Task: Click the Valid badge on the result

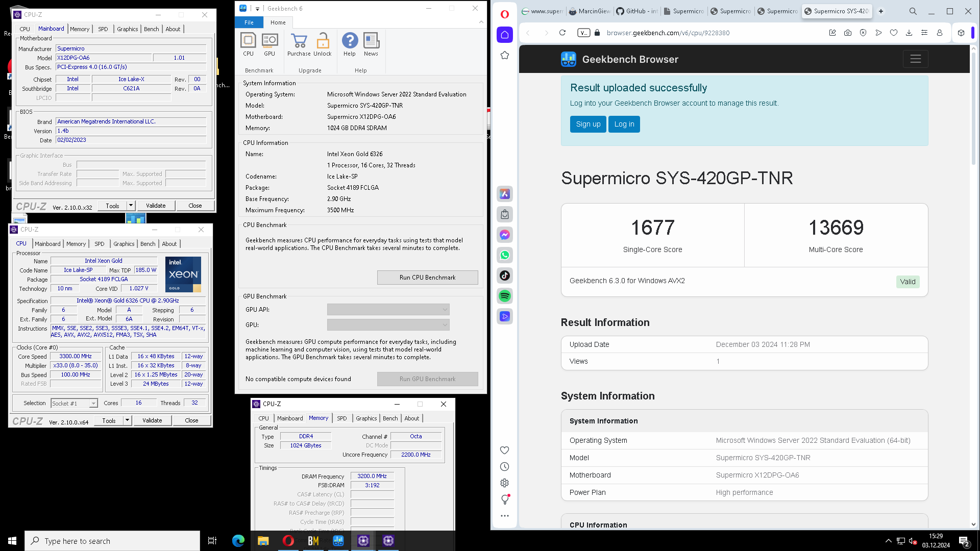Action: (x=908, y=282)
